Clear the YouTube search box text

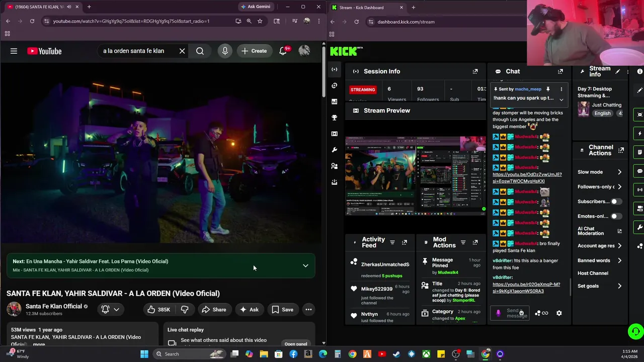[x=182, y=51]
